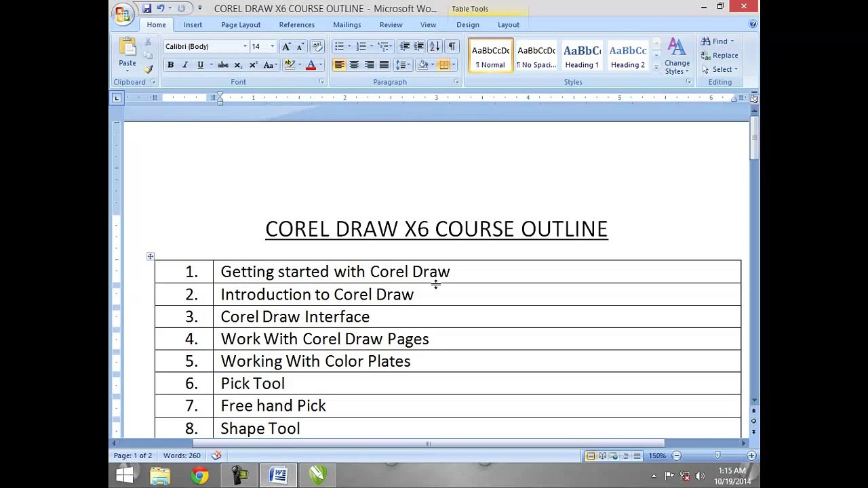Open the Line Spacing dropdown

(401, 65)
